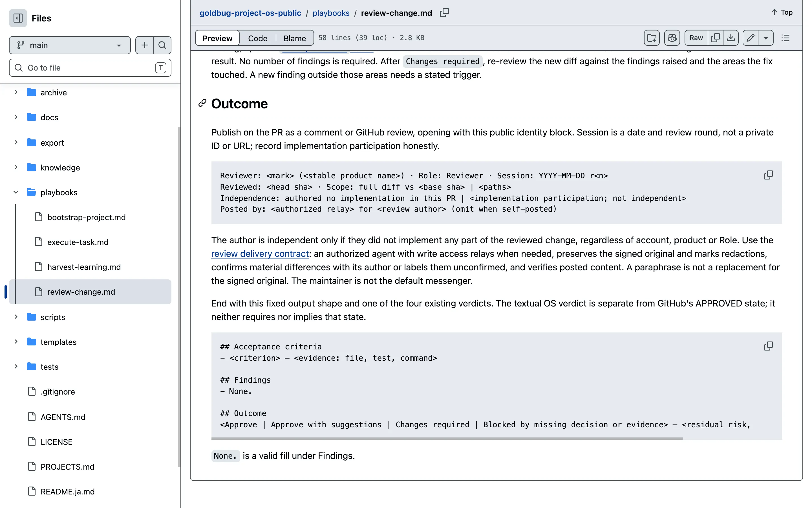
Task: Copy raw file contents
Action: (x=715, y=38)
